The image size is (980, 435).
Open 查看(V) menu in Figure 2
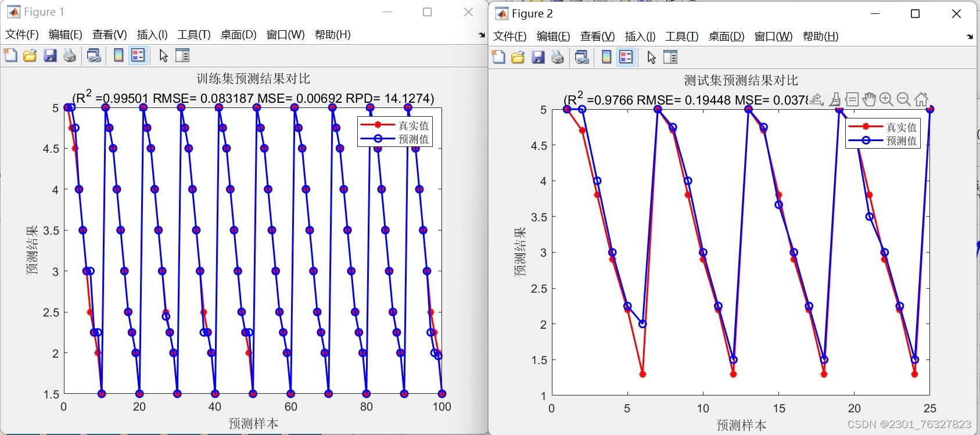[598, 37]
